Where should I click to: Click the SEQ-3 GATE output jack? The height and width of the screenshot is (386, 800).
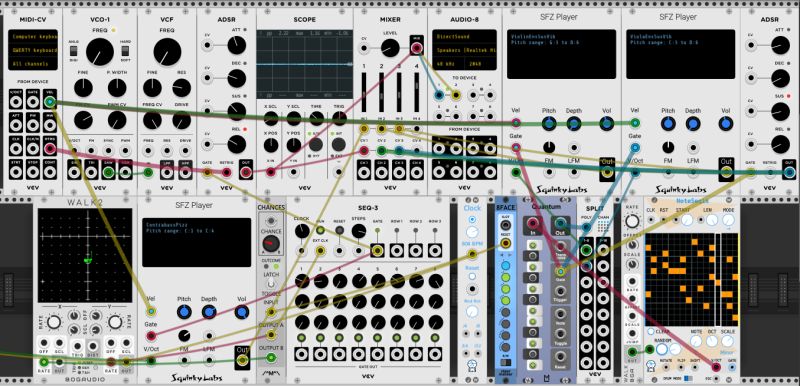click(x=377, y=250)
